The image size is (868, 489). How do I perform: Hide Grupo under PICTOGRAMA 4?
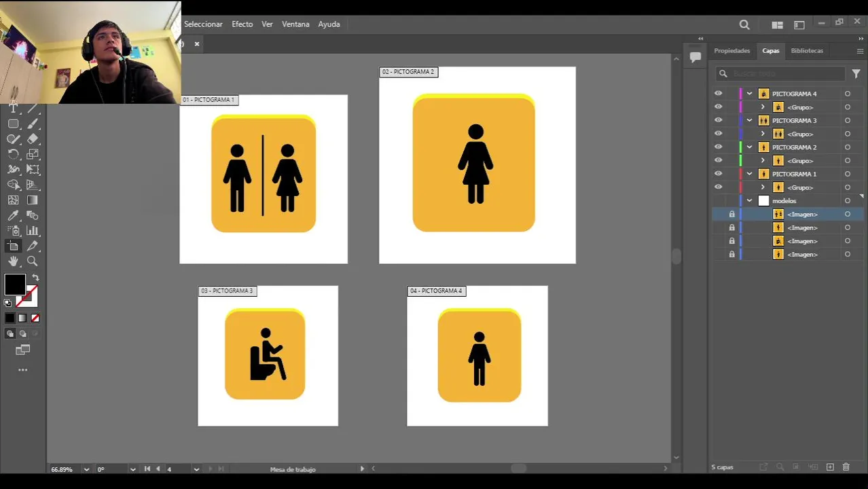click(718, 107)
